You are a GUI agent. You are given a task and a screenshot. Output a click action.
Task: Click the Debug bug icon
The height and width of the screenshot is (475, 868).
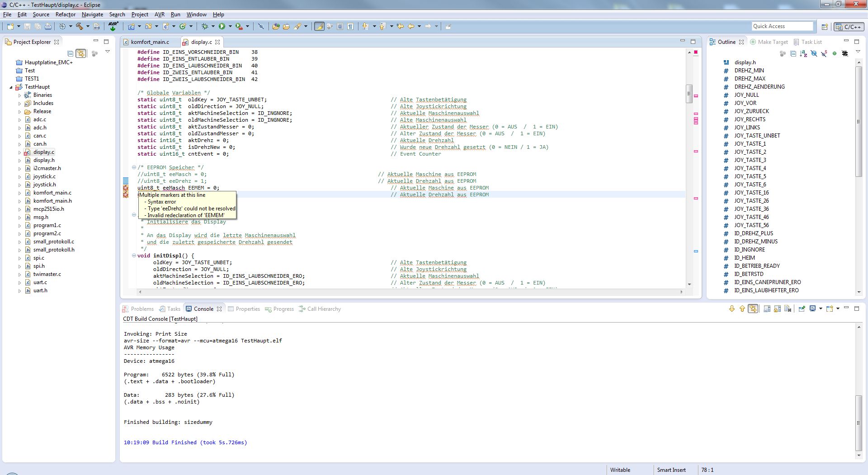205,26
